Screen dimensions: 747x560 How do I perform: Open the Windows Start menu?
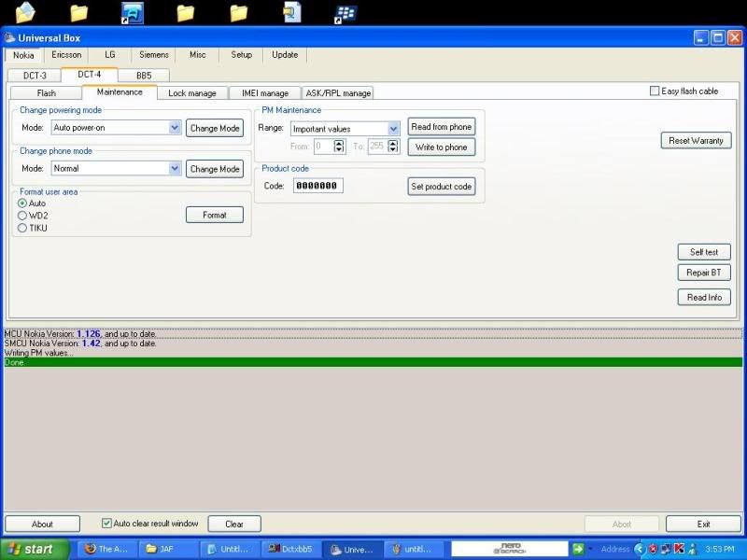click(35, 549)
